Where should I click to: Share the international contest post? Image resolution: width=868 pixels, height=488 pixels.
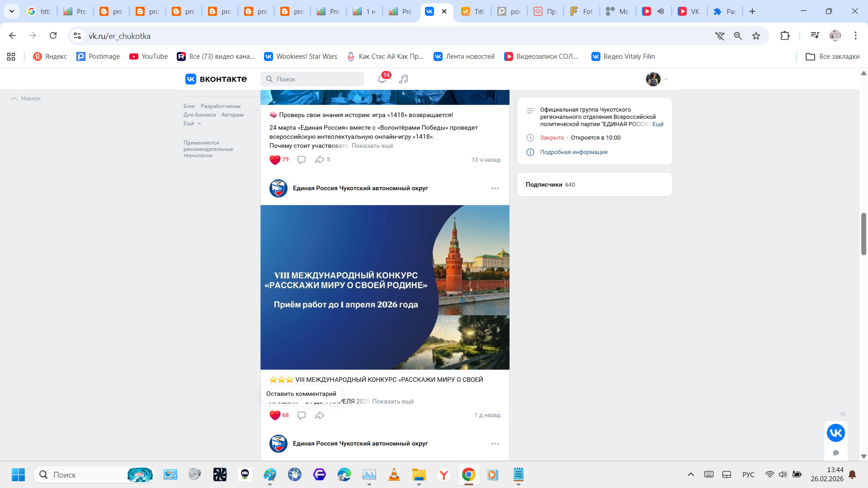[x=320, y=415]
